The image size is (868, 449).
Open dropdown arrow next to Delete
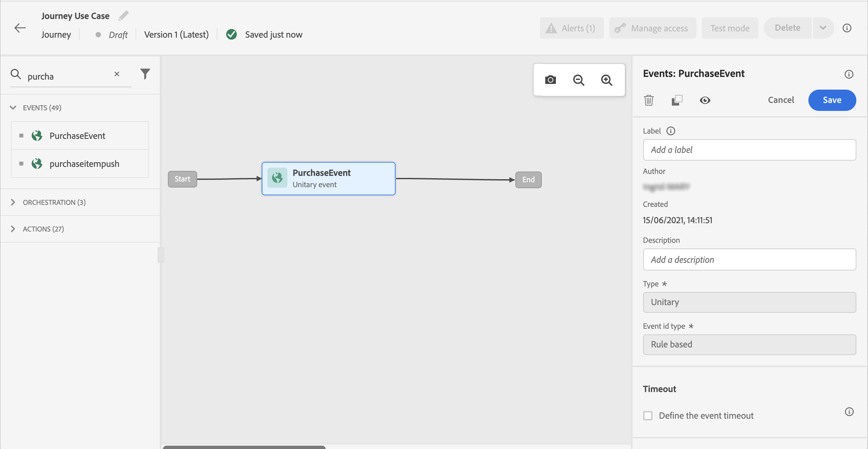click(x=822, y=28)
